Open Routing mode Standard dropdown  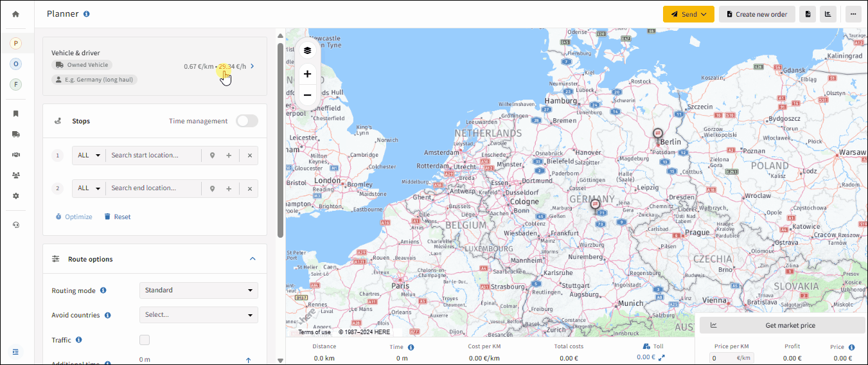[x=199, y=290]
